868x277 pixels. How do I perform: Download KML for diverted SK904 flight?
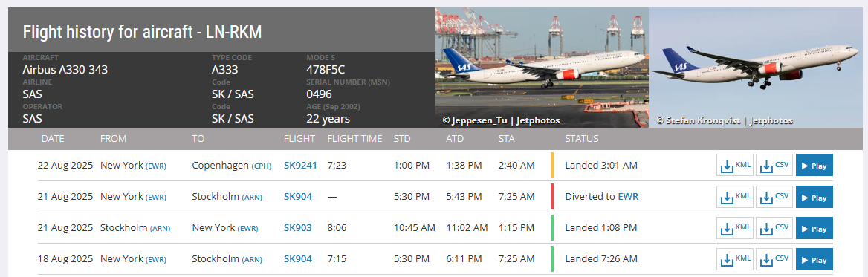pyautogui.click(x=734, y=197)
